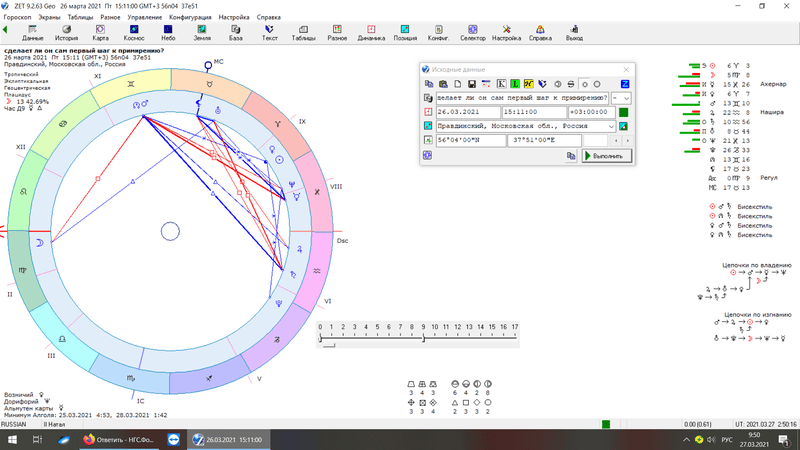Image resolution: width=800 pixels, height=450 pixels.
Task: Click the Небо sky view icon
Action: pyautogui.click(x=168, y=33)
